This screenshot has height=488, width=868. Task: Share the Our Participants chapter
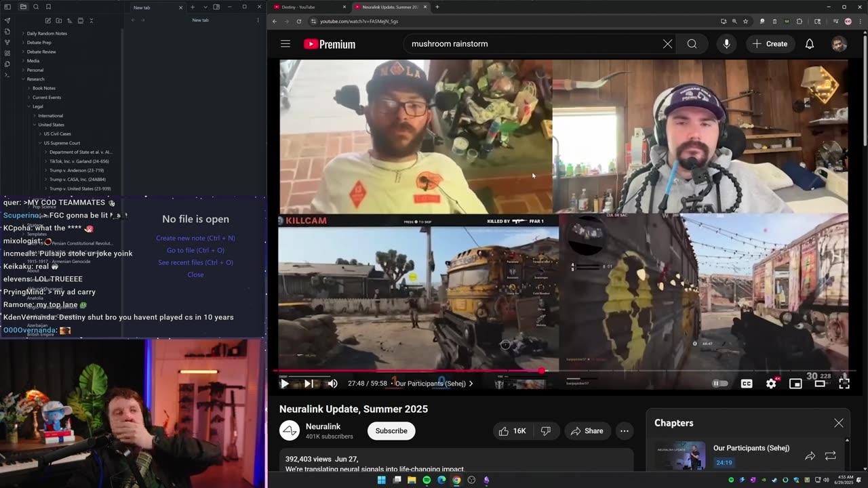pyautogui.click(x=810, y=456)
